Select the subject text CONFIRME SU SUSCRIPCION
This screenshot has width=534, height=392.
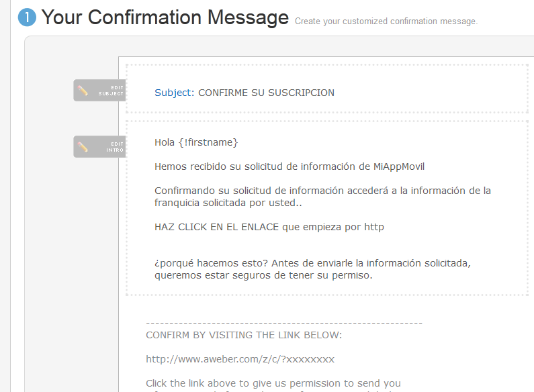click(266, 93)
